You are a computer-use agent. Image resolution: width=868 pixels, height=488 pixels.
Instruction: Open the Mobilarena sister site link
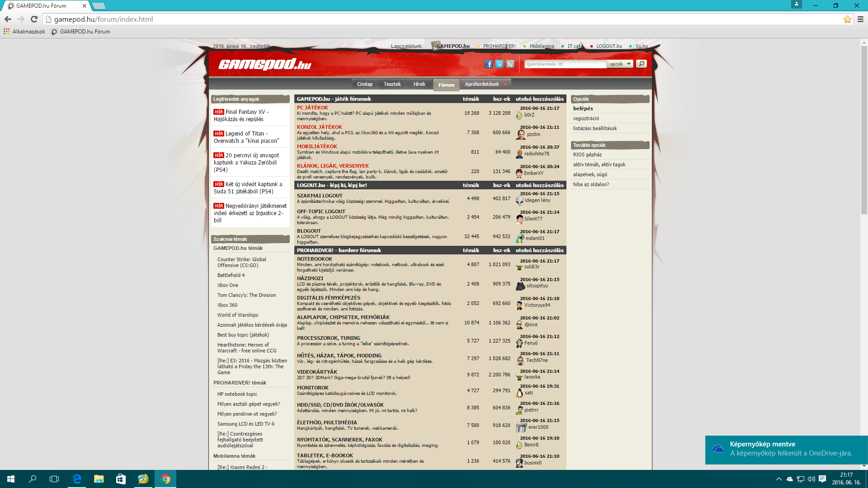pyautogui.click(x=542, y=46)
